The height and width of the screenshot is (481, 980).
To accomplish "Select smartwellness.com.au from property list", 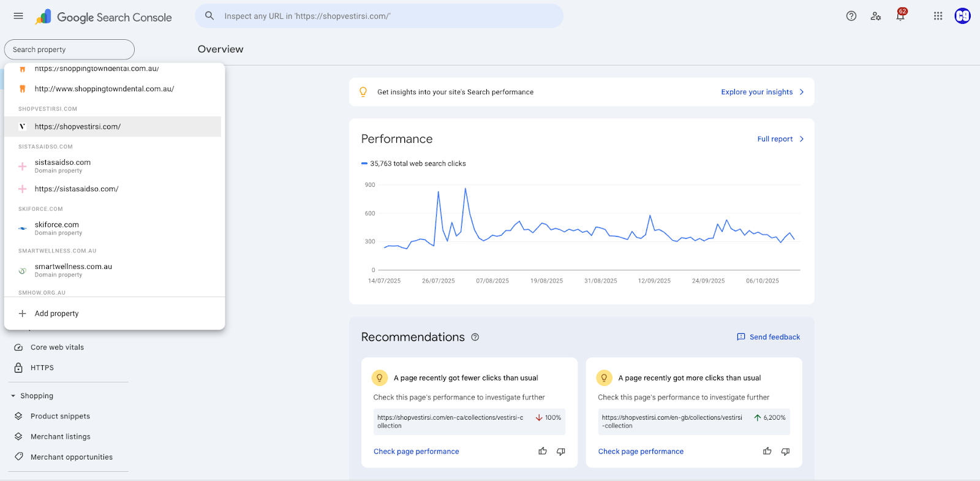I will pos(73,270).
